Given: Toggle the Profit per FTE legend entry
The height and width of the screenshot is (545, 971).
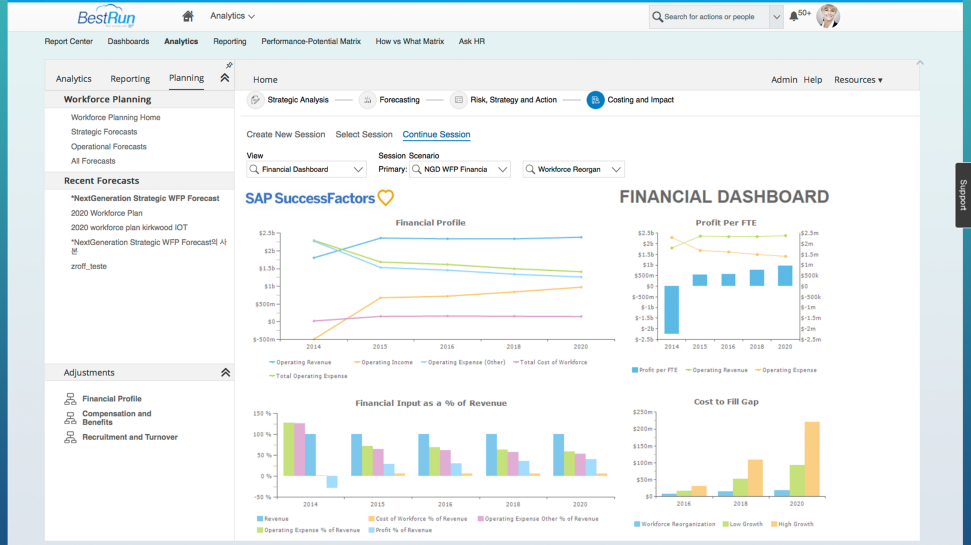Looking at the screenshot, I should [x=655, y=370].
